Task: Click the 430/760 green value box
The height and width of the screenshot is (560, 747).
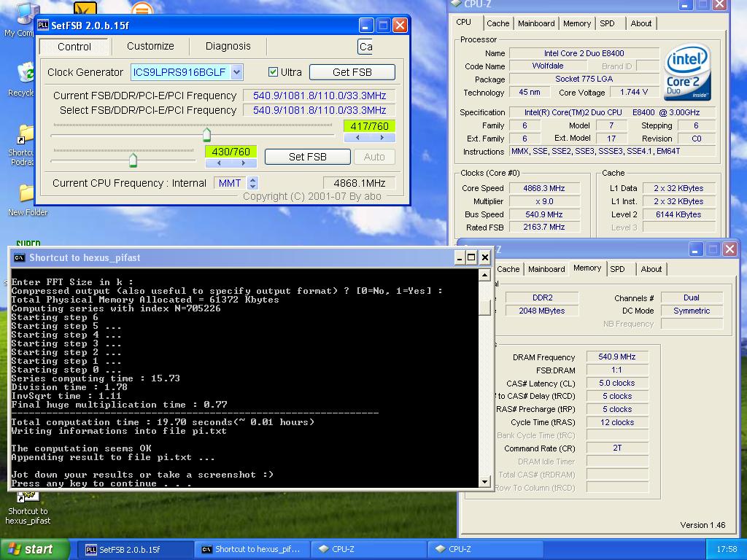Action: 231,152
